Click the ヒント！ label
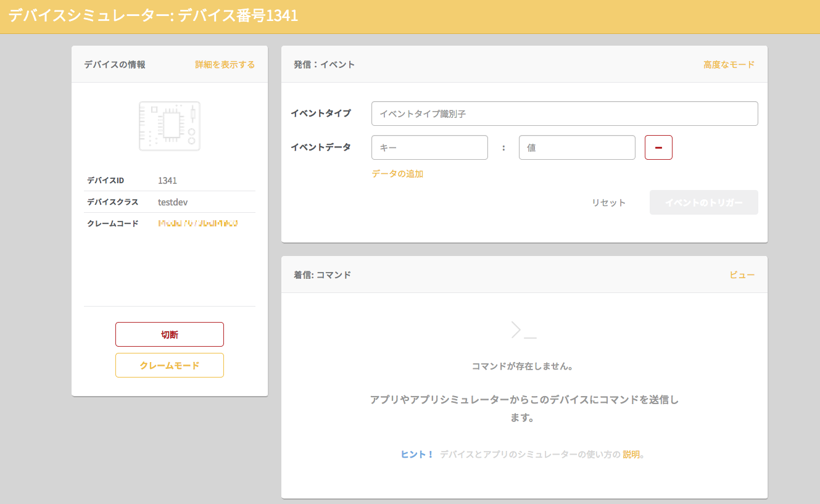 (x=418, y=454)
